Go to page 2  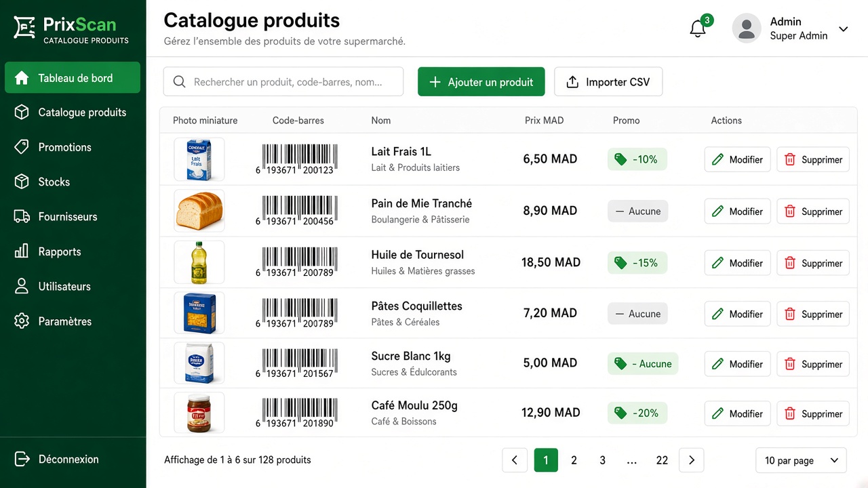point(574,460)
